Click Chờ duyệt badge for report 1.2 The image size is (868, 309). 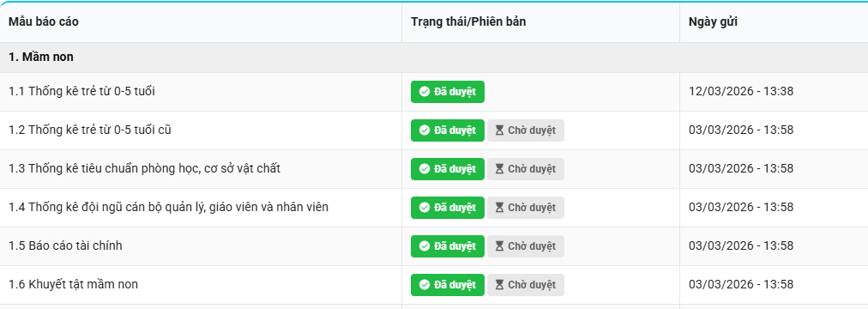pos(525,130)
